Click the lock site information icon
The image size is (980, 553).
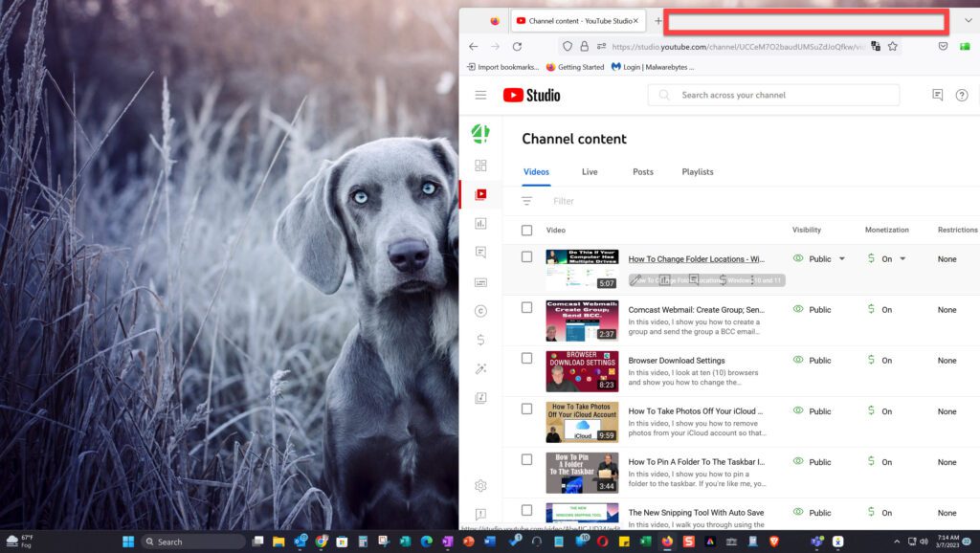click(x=584, y=46)
